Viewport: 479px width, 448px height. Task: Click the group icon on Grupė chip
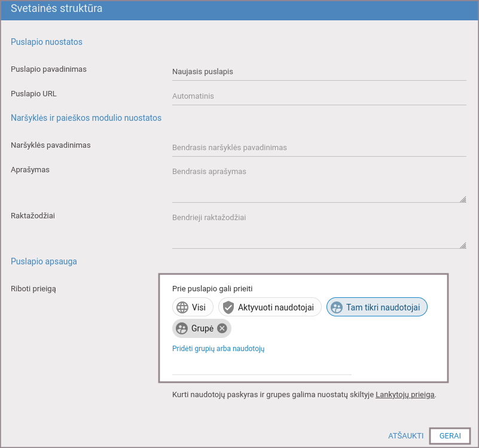(182, 328)
